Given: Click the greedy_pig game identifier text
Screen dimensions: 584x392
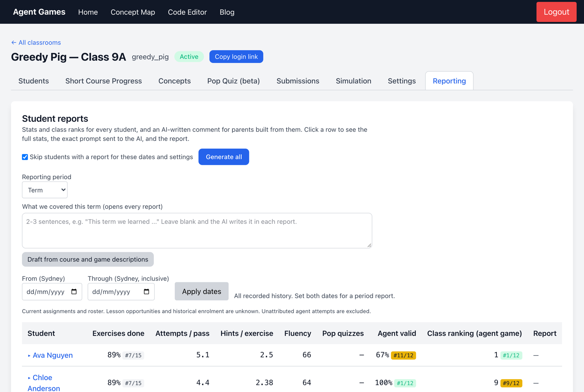Looking at the screenshot, I should tap(150, 57).
